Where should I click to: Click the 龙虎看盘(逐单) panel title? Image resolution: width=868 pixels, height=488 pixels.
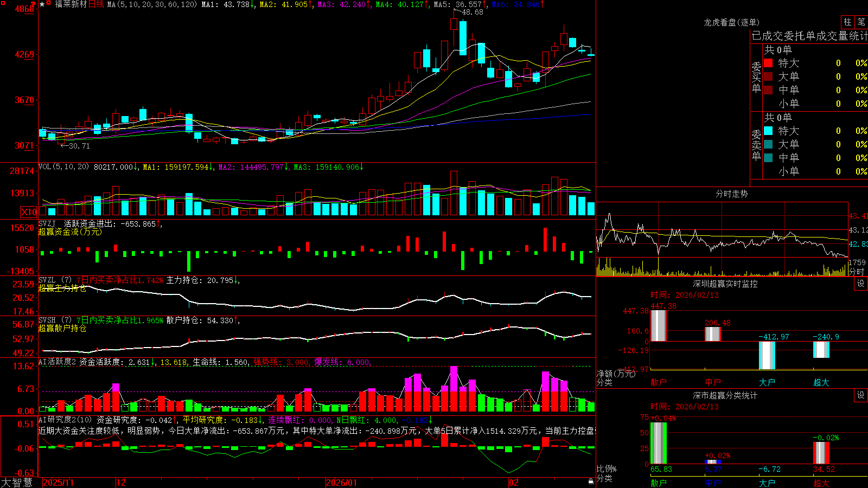(731, 22)
